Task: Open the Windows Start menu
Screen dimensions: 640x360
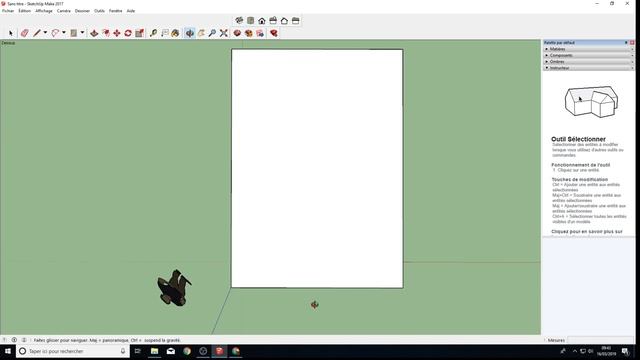Action: [x=8, y=351]
